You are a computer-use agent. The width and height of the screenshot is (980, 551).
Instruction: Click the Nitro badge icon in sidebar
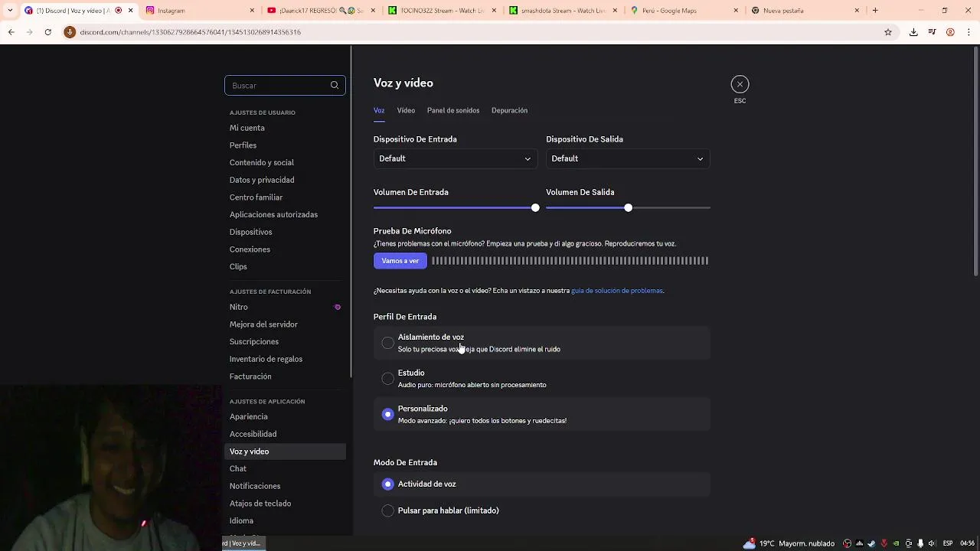click(x=337, y=307)
